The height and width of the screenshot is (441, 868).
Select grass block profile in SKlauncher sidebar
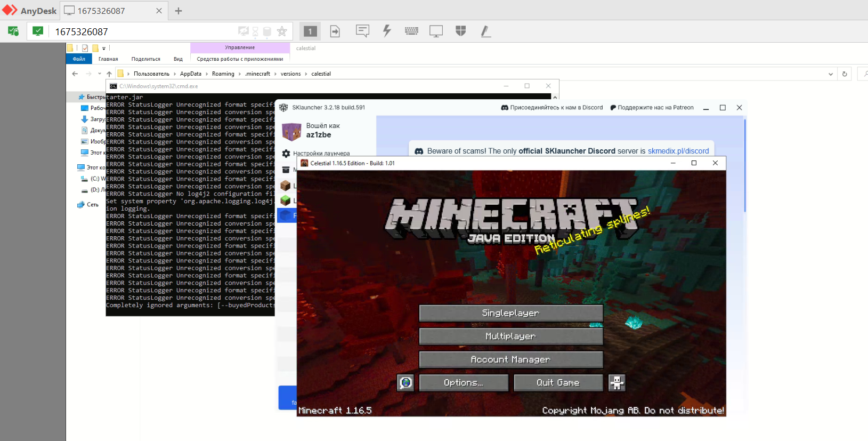coord(286,201)
